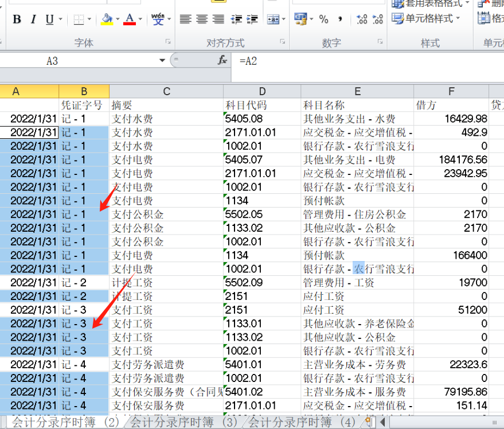Image resolution: width=504 pixels, height=429 pixels.
Task: Select column B header
Action: click(84, 91)
